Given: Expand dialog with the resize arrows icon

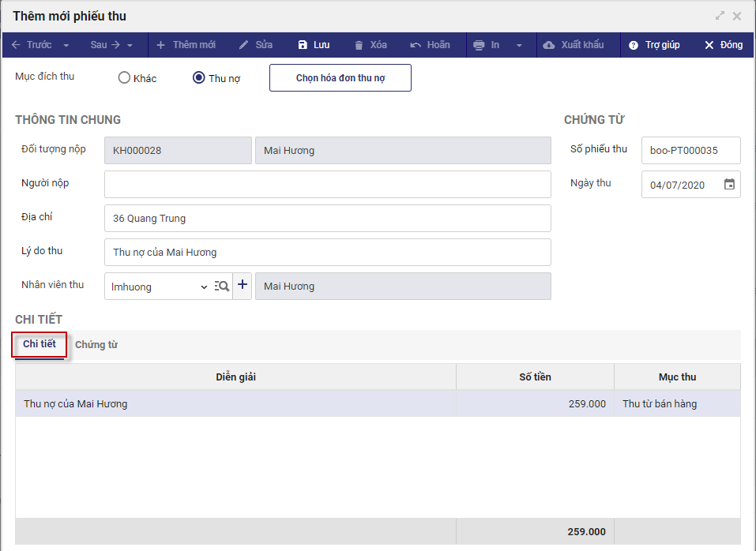Looking at the screenshot, I should [x=720, y=16].
